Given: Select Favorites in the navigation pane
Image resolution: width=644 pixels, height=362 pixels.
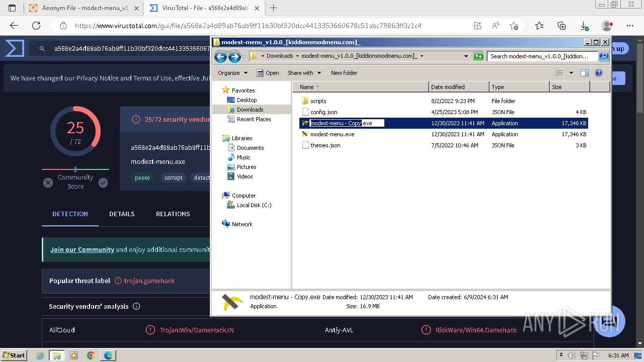Looking at the screenshot, I should tap(243, 90).
